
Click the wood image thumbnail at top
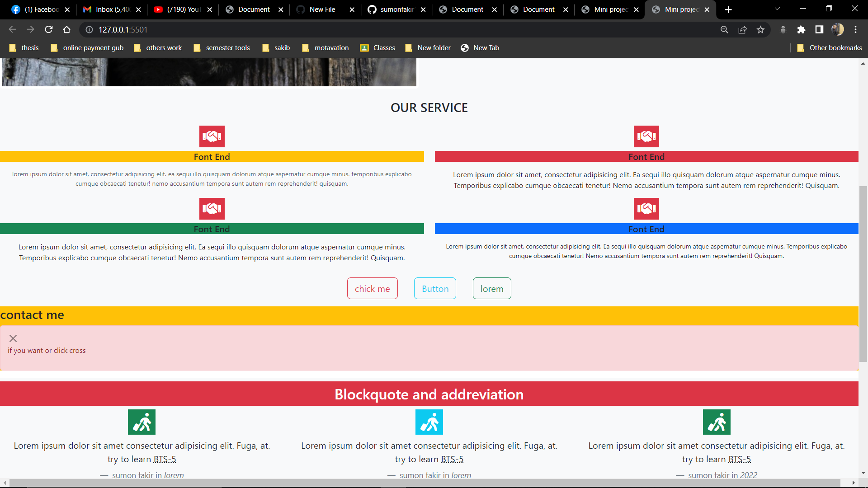click(x=209, y=72)
